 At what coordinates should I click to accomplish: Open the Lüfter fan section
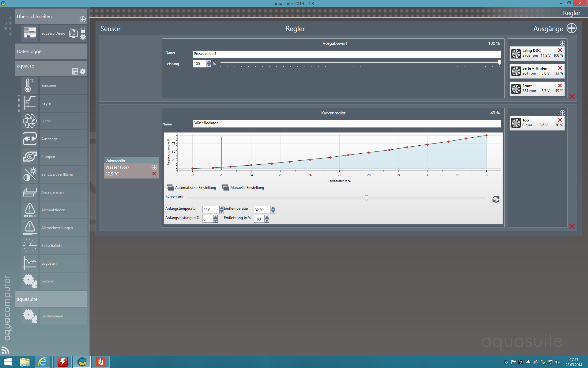click(x=30, y=121)
